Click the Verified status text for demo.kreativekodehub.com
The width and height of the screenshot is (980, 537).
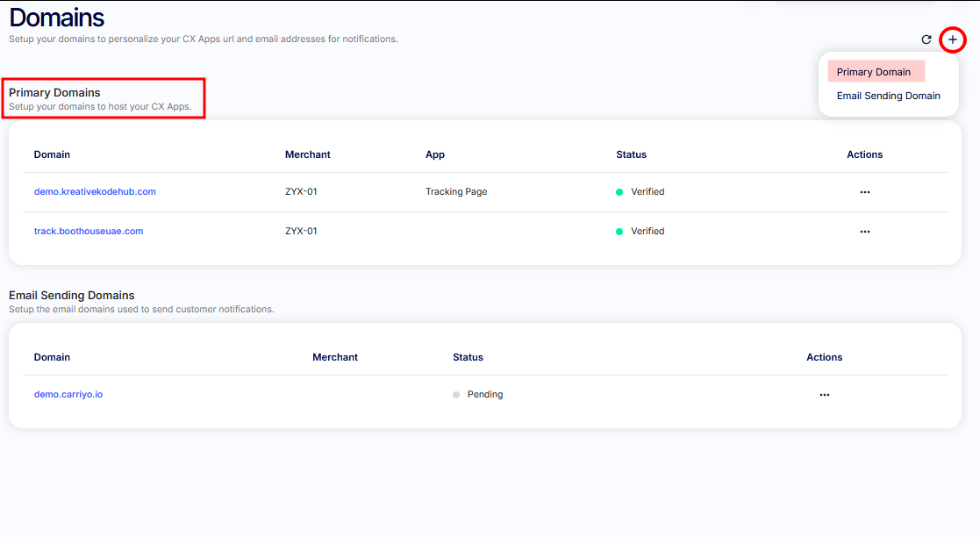pos(647,191)
